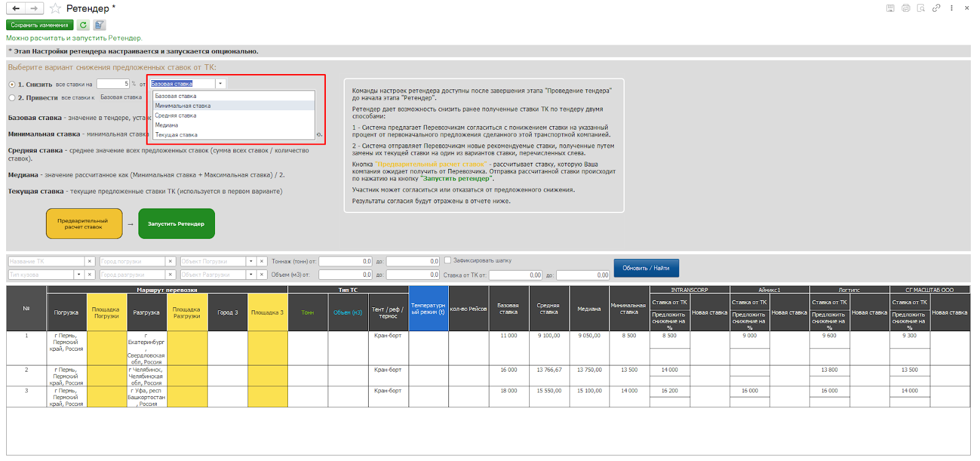Open the Объект Погрузки dropdown arrow

pyautogui.click(x=251, y=261)
